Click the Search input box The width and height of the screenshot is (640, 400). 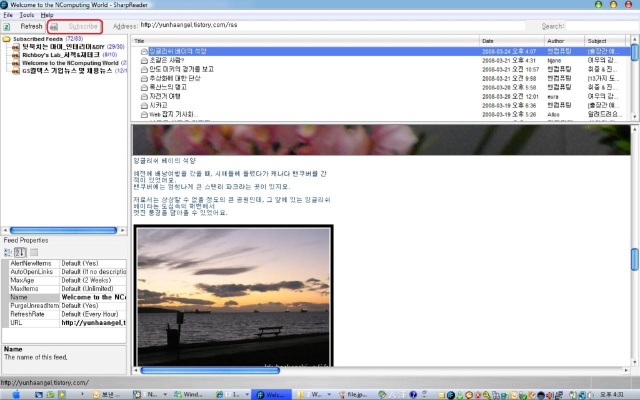602,26
